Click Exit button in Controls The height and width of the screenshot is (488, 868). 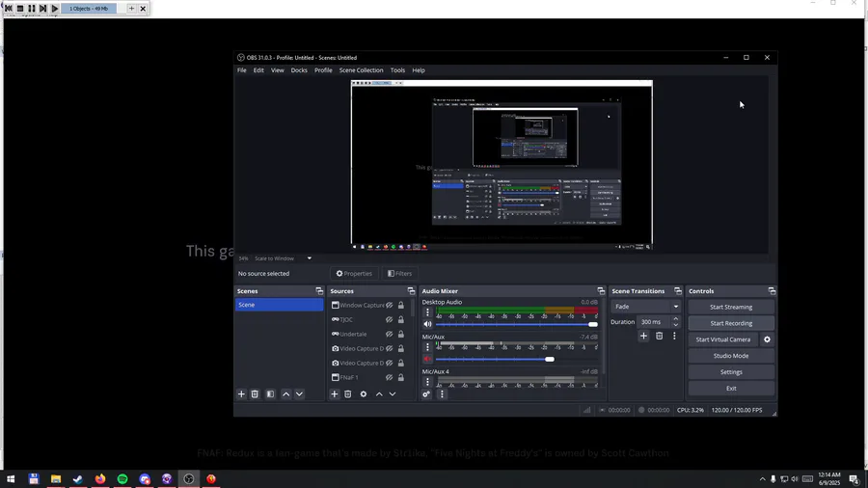tap(731, 389)
